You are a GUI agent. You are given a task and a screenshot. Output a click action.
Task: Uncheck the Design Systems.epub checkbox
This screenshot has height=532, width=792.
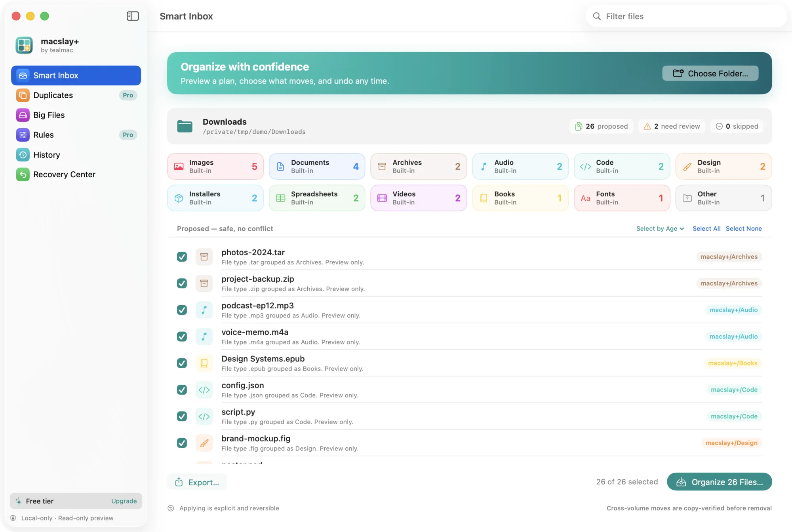(x=182, y=363)
